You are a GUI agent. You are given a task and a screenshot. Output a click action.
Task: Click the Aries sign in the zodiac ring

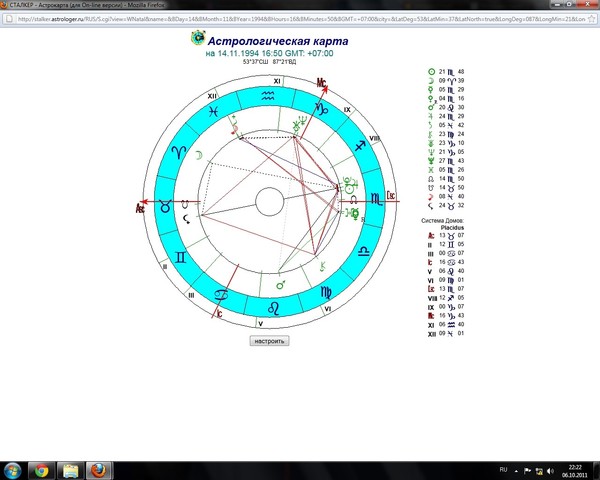click(179, 152)
